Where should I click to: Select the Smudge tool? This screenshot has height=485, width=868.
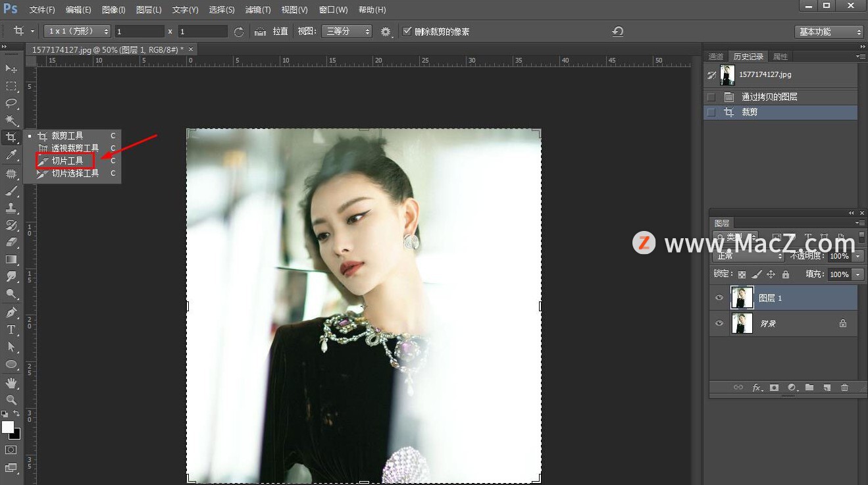coord(11,276)
